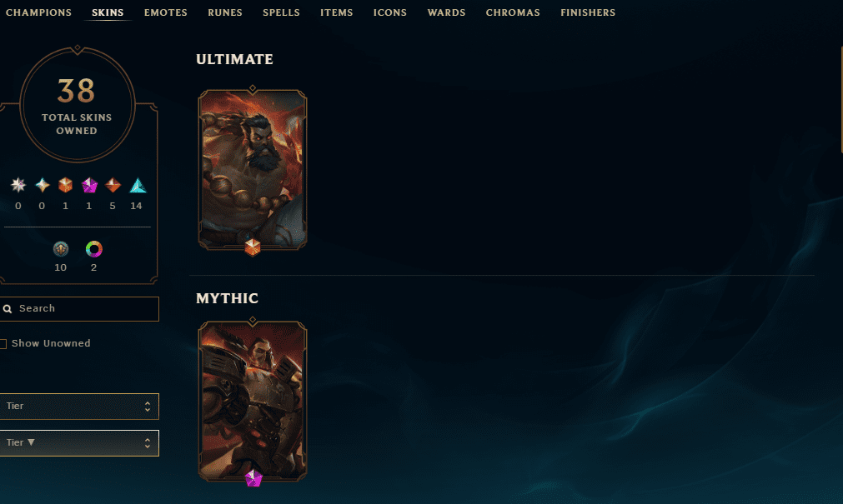Open the upper Tier grouping dropdown
843x504 pixels.
pos(79,407)
